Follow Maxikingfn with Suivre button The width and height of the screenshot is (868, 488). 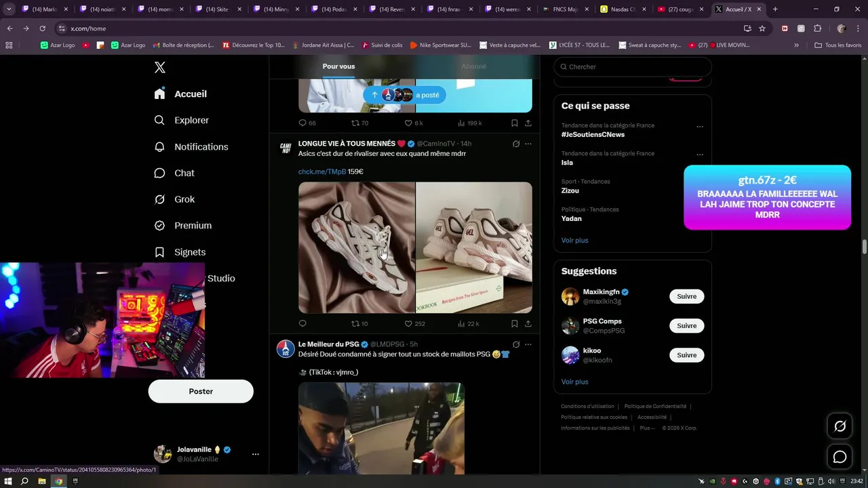coord(686,296)
